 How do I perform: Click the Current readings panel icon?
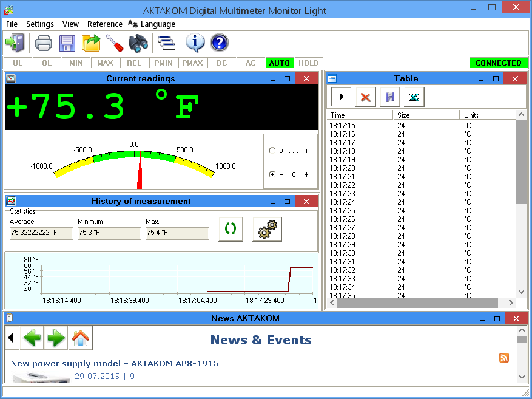[11, 78]
